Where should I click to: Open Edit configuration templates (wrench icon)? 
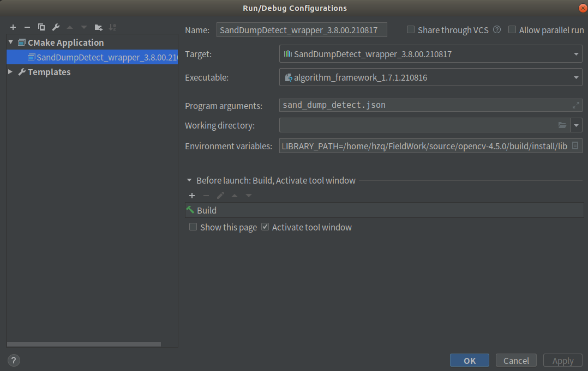tap(55, 27)
